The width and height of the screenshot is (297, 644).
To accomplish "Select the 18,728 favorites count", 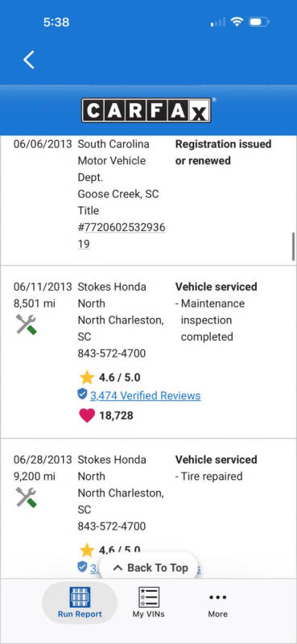I will (x=116, y=415).
